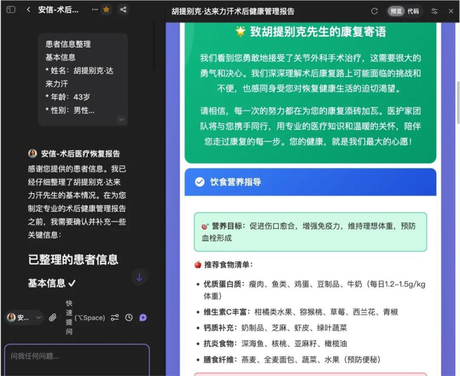Close the report preview panel
460x376 pixels.
coord(451,11)
